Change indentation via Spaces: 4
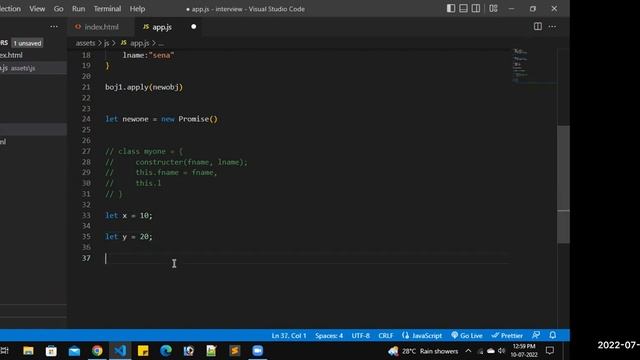Image resolution: width=640 pixels, height=360 pixels. 329,336
